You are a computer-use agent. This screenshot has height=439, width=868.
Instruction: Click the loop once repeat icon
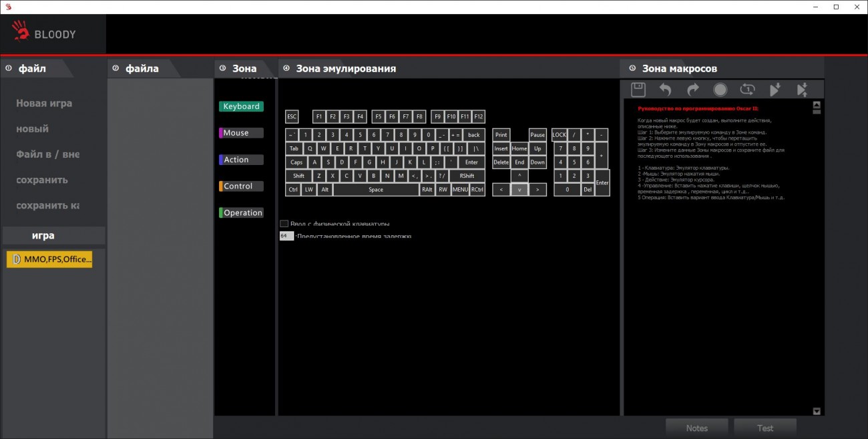pyautogui.click(x=747, y=90)
